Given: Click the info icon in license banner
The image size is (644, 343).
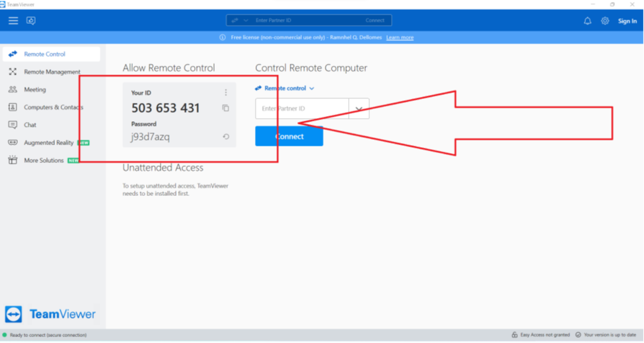Looking at the screenshot, I should click(x=223, y=38).
